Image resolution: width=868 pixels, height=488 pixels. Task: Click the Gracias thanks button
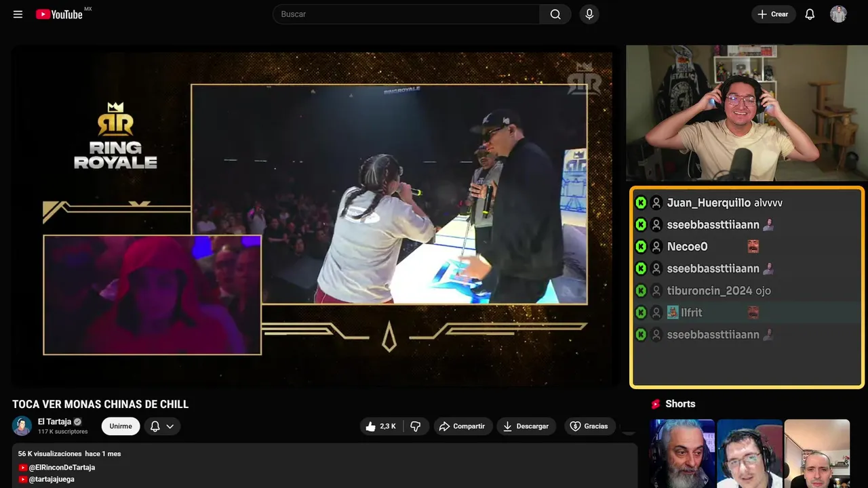click(589, 426)
